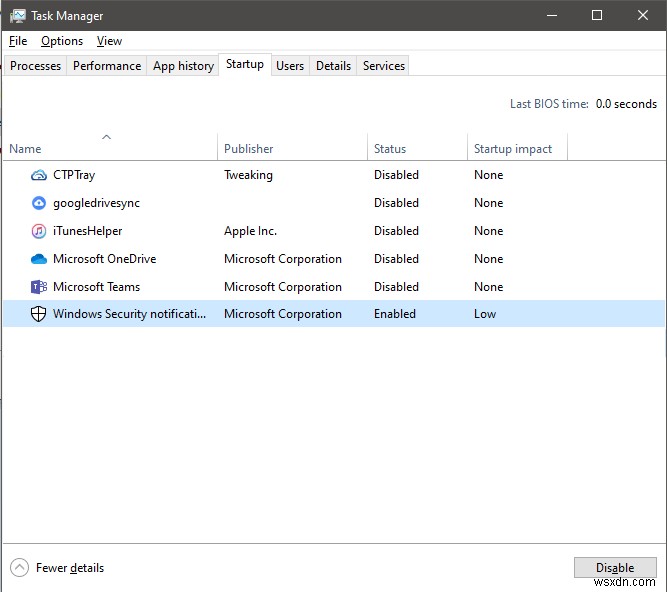Click the Tweaking publisher cell
This screenshot has width=667, height=592.
248,175
